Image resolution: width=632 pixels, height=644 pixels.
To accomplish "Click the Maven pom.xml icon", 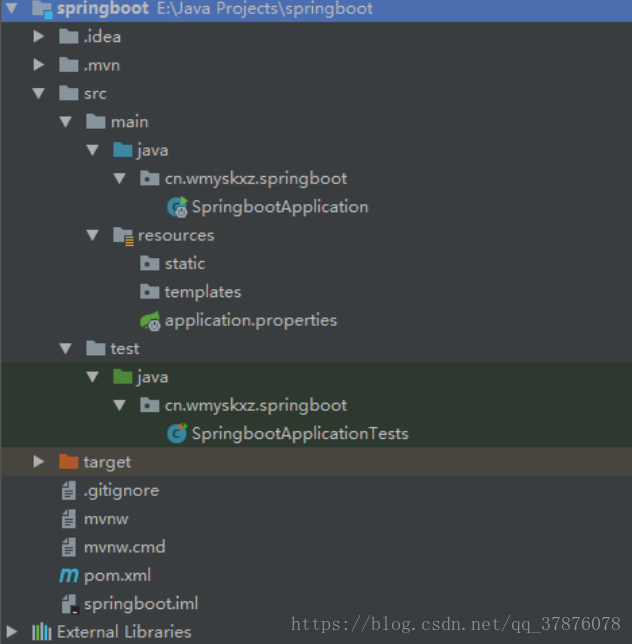I will [69, 575].
